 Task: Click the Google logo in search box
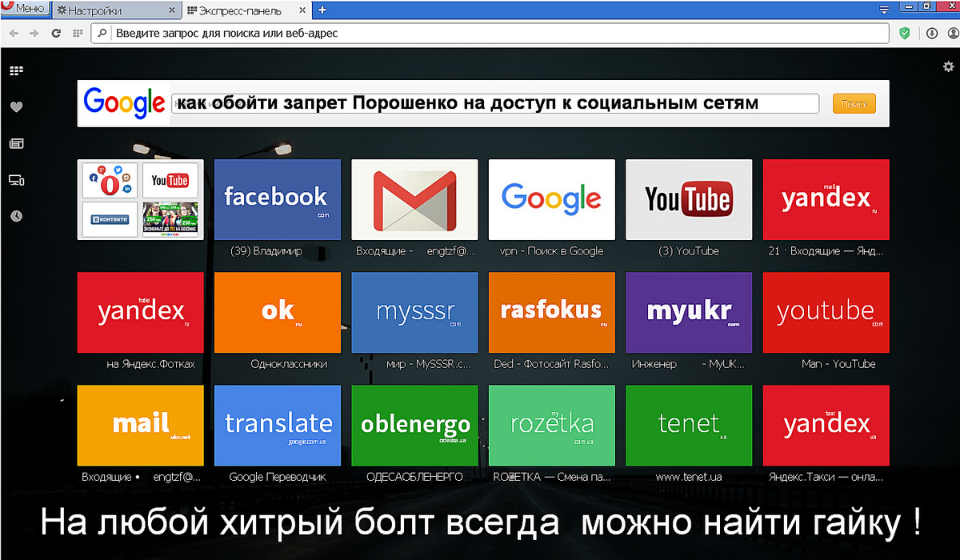(123, 103)
